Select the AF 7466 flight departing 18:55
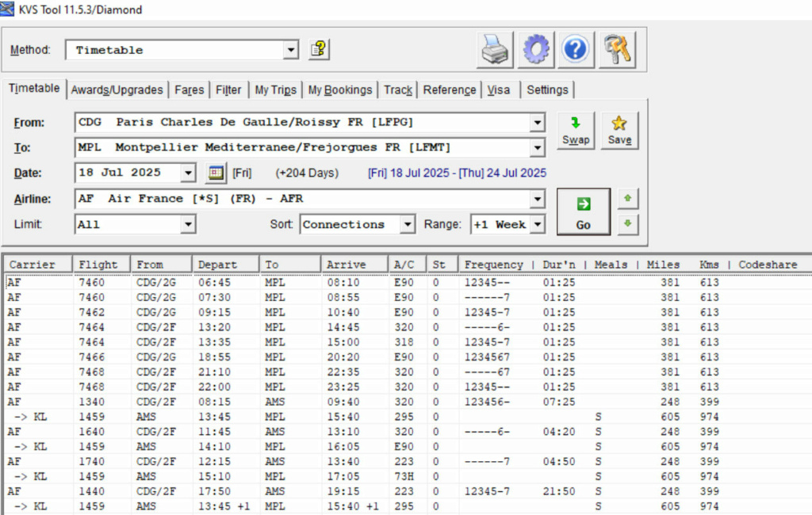The width and height of the screenshot is (812, 515). point(406,357)
